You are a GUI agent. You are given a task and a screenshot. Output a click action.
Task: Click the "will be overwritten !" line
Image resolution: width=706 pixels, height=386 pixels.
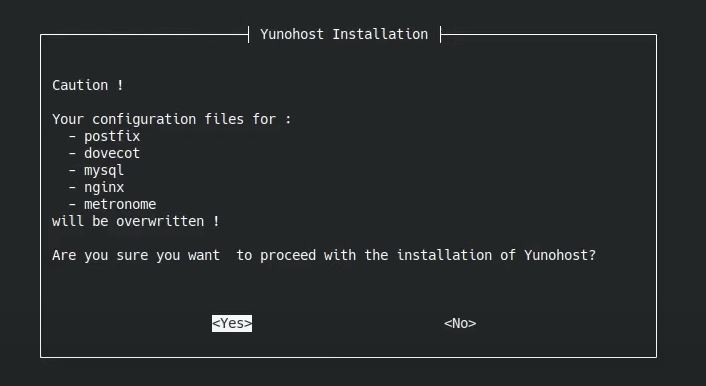(x=136, y=221)
